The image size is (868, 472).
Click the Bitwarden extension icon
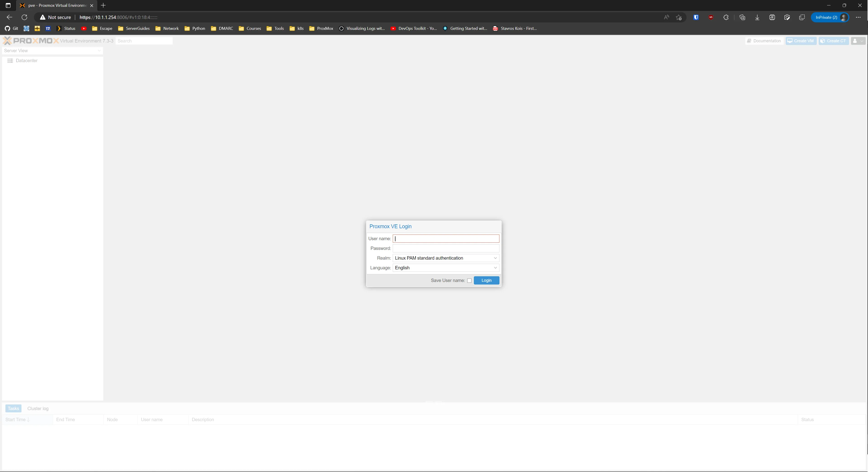coord(696,17)
